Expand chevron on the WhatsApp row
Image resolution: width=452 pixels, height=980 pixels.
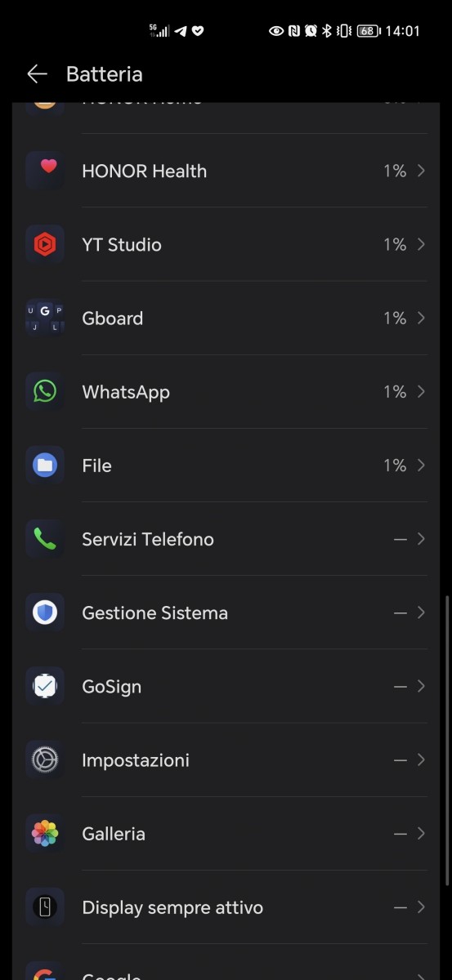pos(421,391)
